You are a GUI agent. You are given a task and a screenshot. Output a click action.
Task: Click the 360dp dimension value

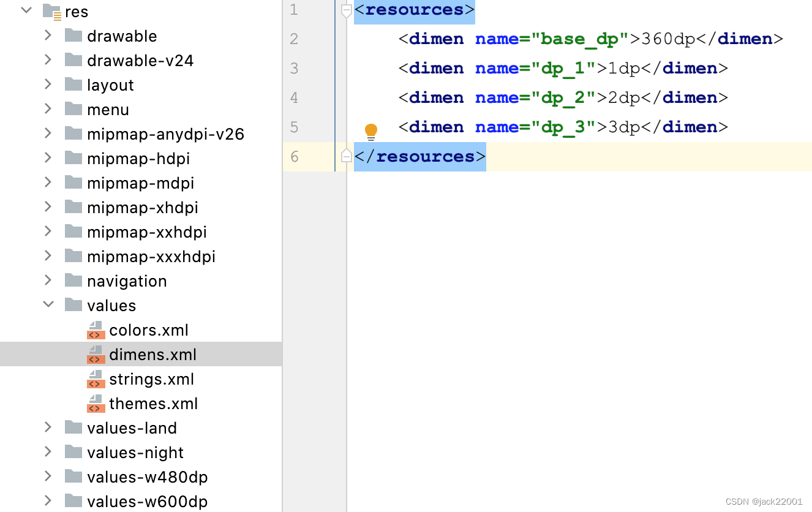tap(669, 39)
